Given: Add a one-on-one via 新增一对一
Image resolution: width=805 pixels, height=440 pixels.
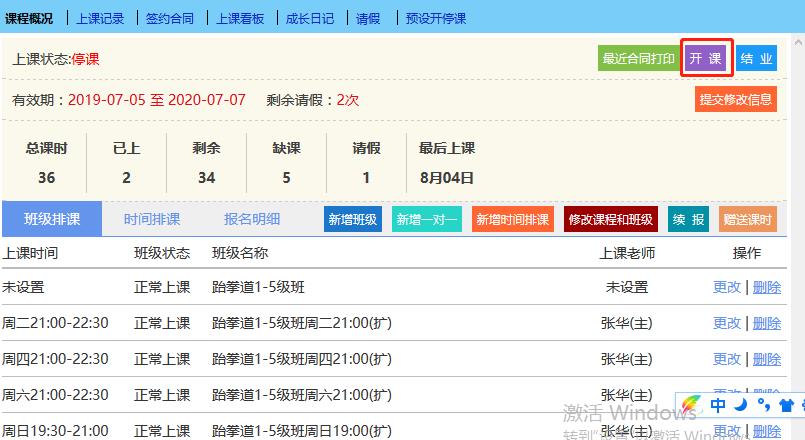Looking at the screenshot, I should [x=427, y=220].
